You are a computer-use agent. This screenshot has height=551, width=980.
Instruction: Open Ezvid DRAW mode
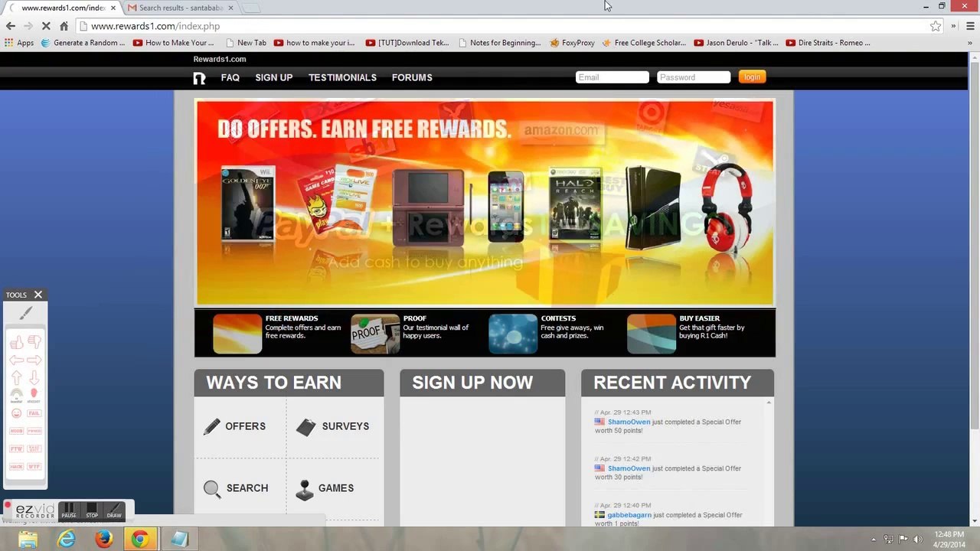tap(114, 510)
